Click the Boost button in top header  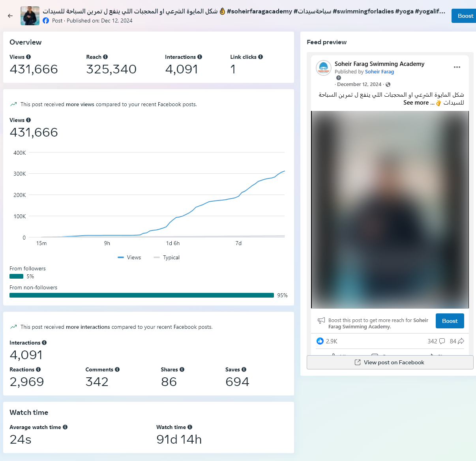coord(465,16)
